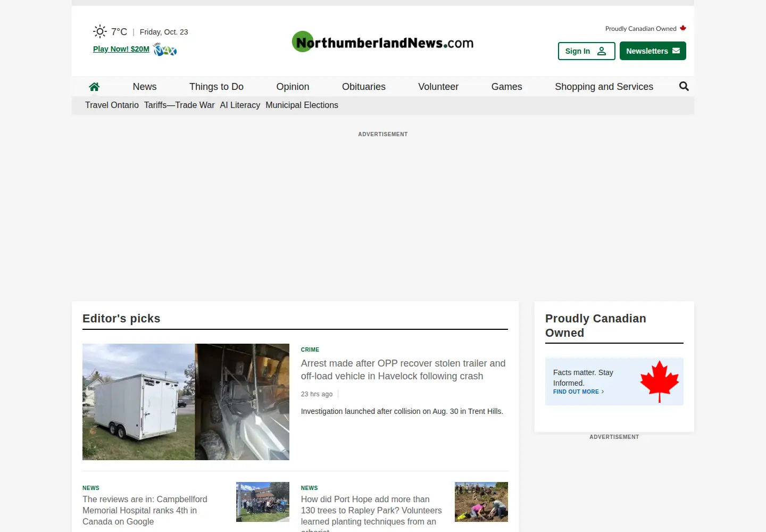Open the Campbellford hospital group photo
766x532 pixels.
[263, 502]
